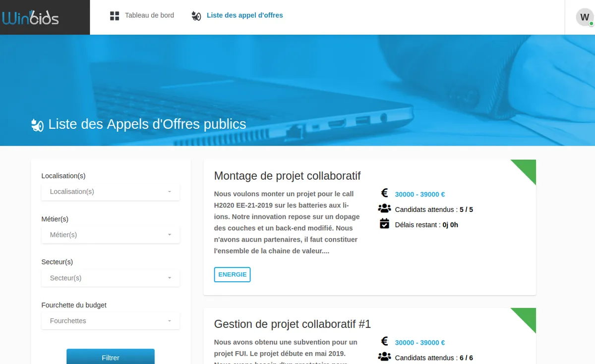
Task: Click people icon in Gestion de projet card
Action: [x=384, y=357]
